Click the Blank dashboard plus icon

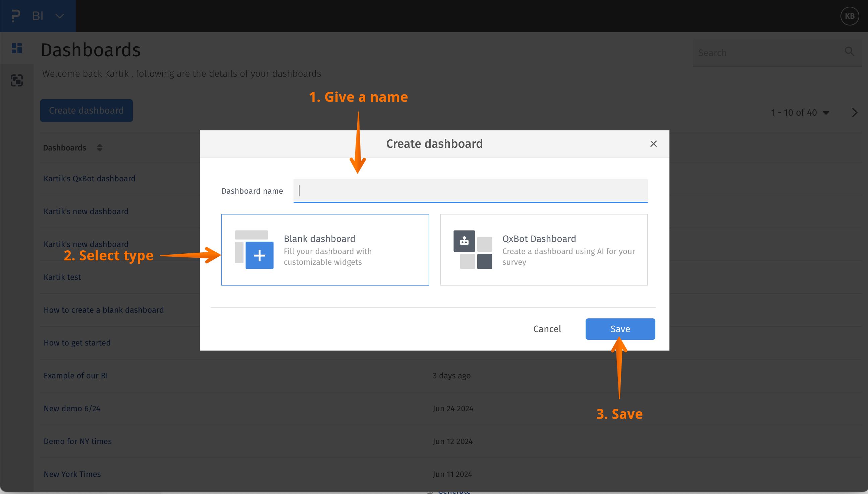(x=259, y=255)
